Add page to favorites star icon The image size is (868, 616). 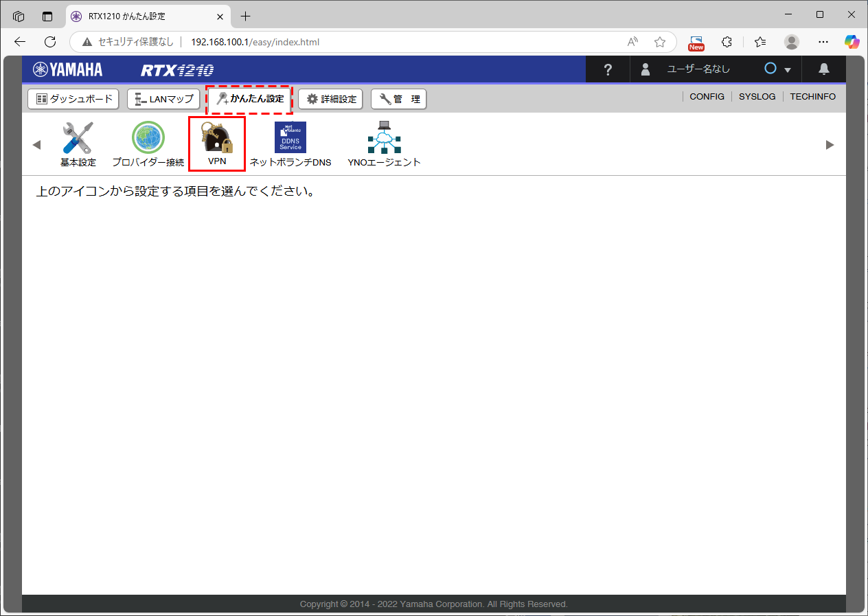click(x=660, y=42)
